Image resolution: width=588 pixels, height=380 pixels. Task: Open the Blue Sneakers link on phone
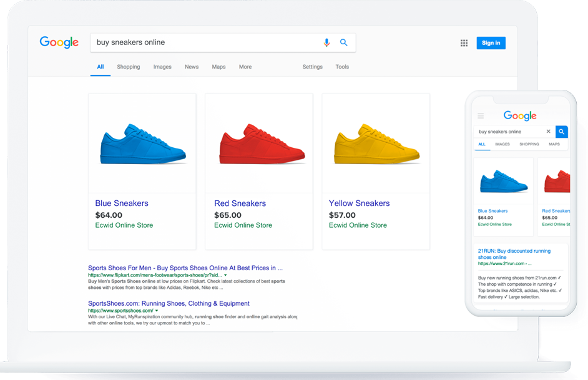[x=492, y=211]
